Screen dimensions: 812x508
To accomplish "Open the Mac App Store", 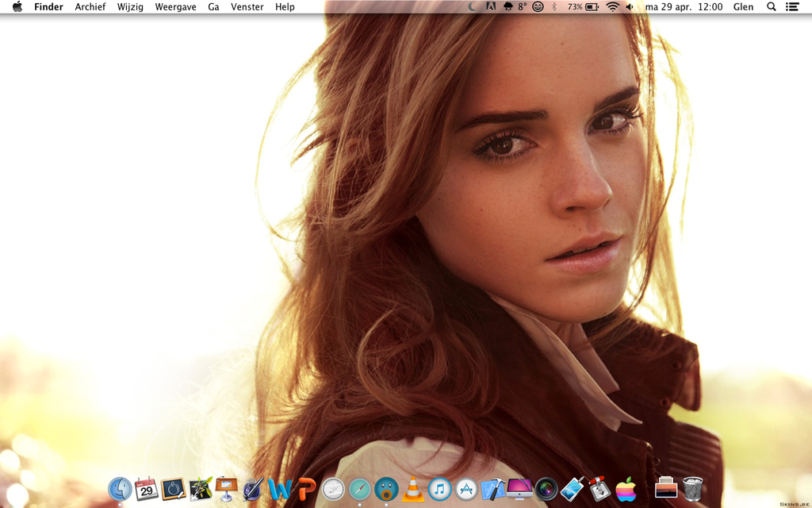I will point(466,489).
